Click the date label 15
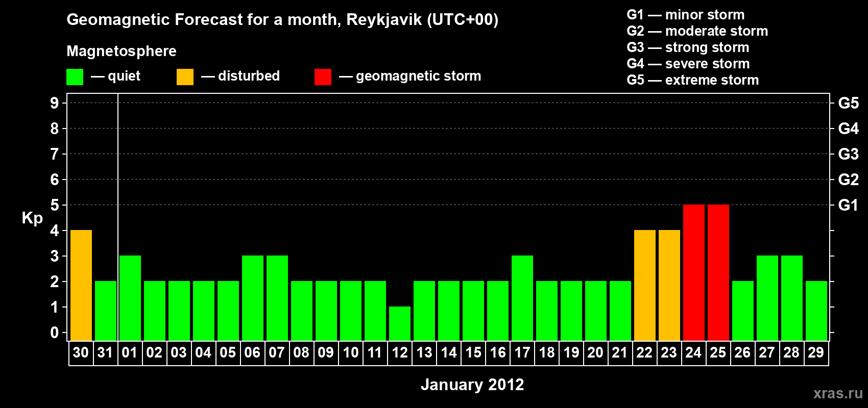This screenshot has width=868, height=408. click(x=473, y=352)
